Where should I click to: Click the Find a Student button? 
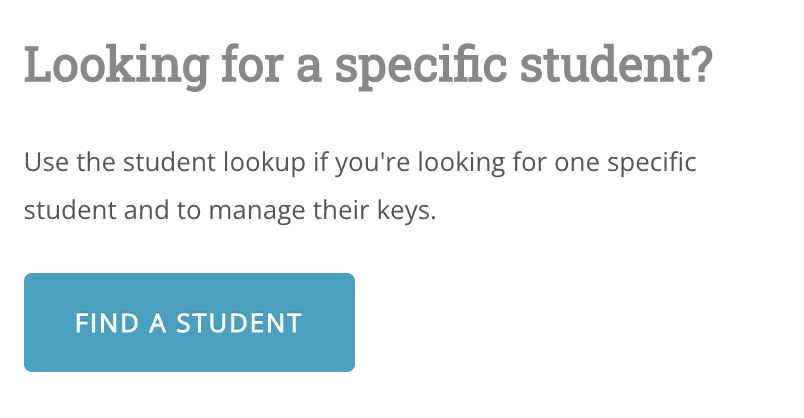[189, 323]
